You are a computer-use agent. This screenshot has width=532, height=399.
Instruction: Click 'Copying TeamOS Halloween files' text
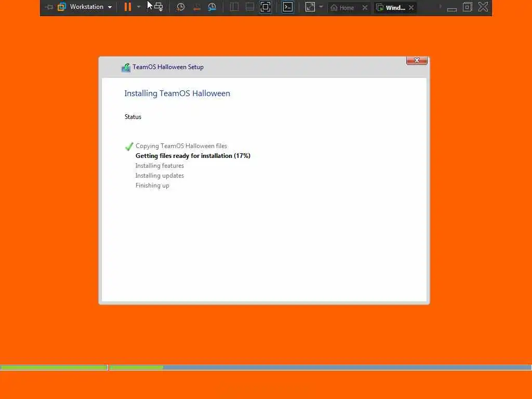(181, 146)
